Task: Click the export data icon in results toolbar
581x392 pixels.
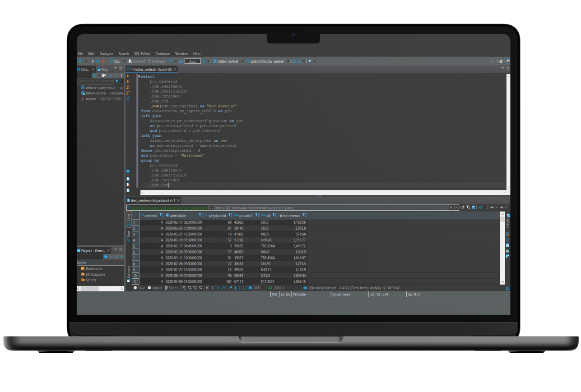Action: (x=243, y=287)
